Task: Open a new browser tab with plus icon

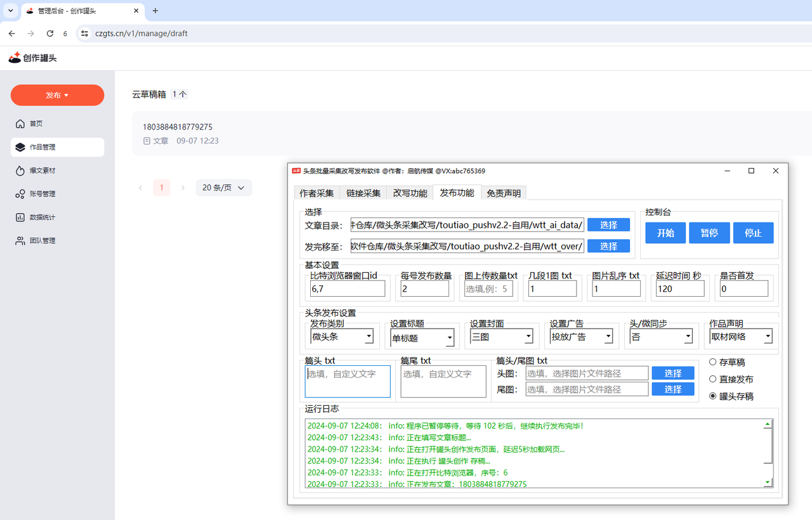Action: coord(155,11)
